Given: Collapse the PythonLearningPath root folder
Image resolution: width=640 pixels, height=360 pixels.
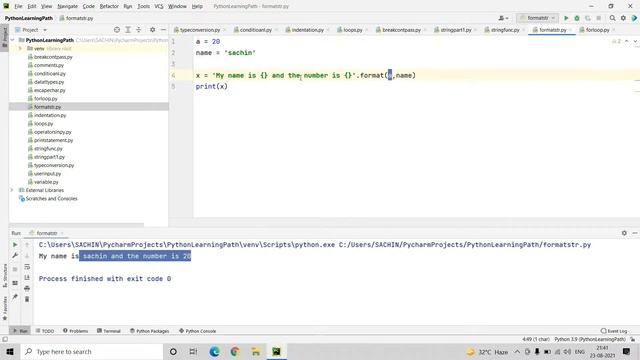Looking at the screenshot, I should tap(13, 40).
